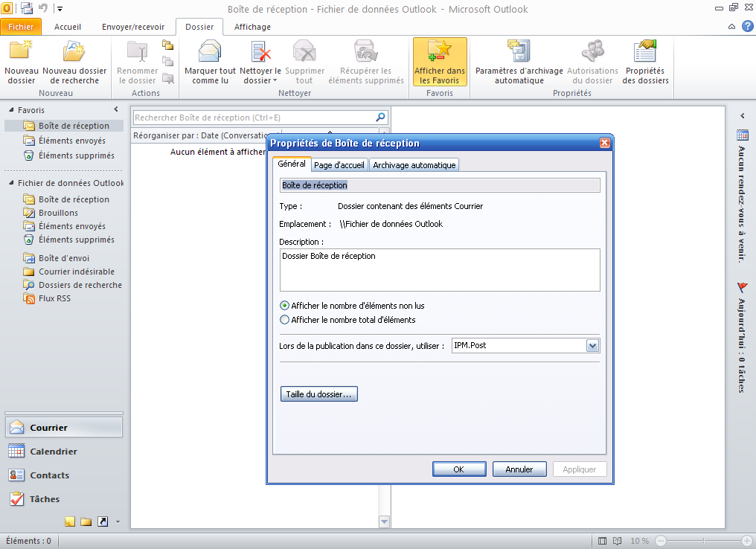Close the Propriétés dialog
This screenshot has height=549, width=756.
coord(605,143)
